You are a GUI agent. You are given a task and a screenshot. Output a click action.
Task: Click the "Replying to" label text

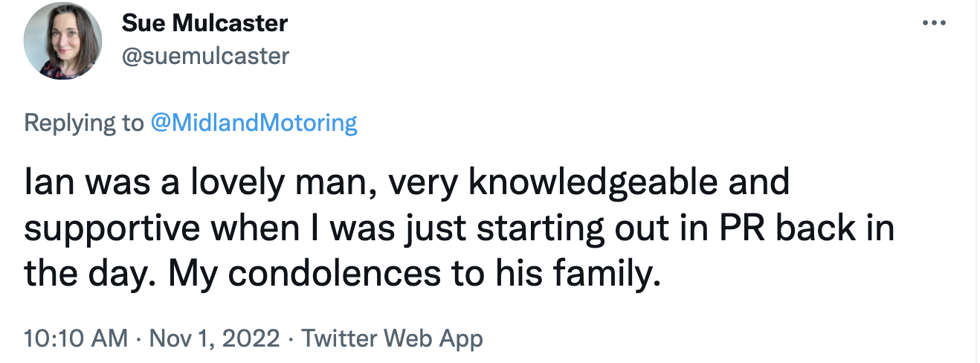point(83,122)
